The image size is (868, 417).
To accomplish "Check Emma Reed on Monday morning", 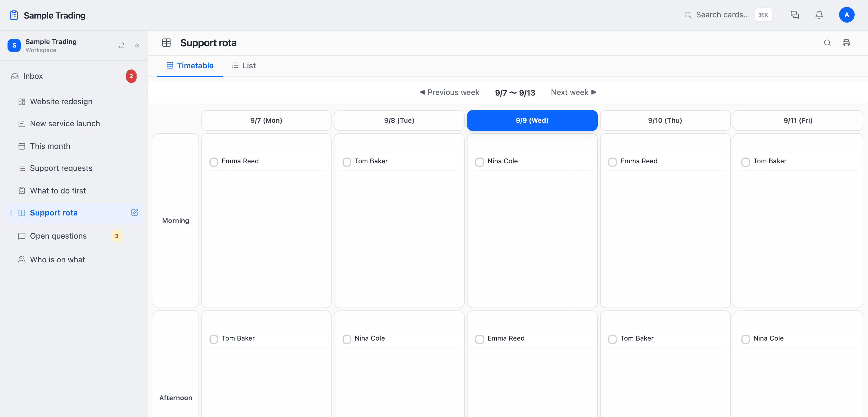I will 214,162.
